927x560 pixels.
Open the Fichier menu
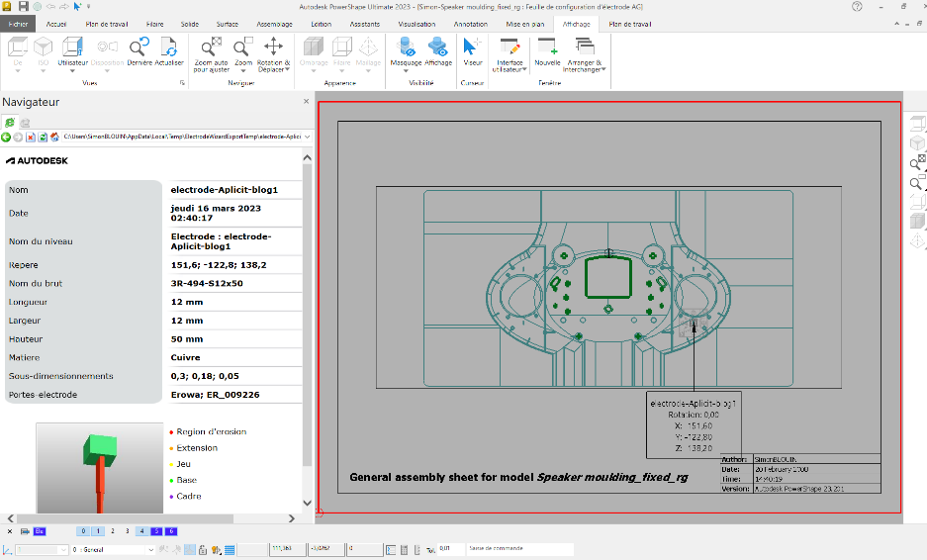(x=19, y=25)
